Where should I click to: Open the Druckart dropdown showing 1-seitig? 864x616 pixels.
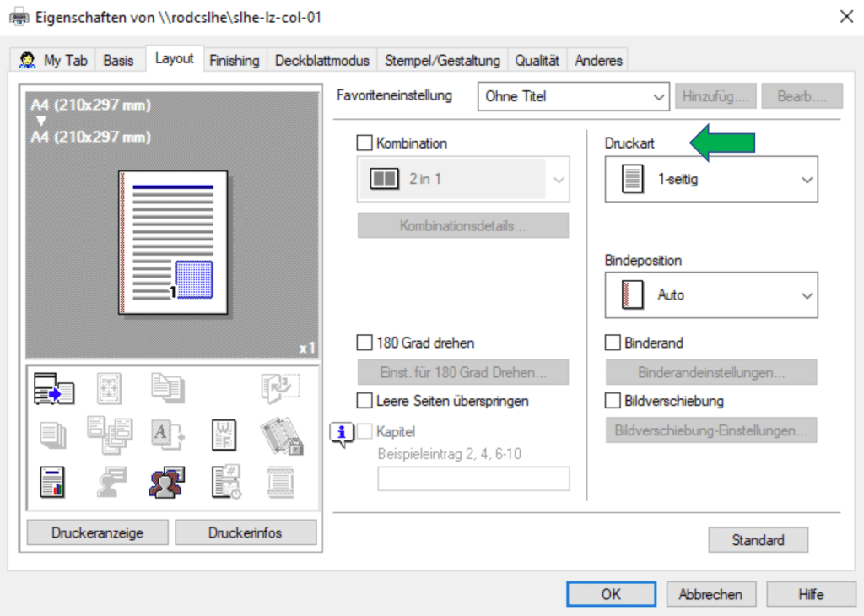click(x=711, y=179)
